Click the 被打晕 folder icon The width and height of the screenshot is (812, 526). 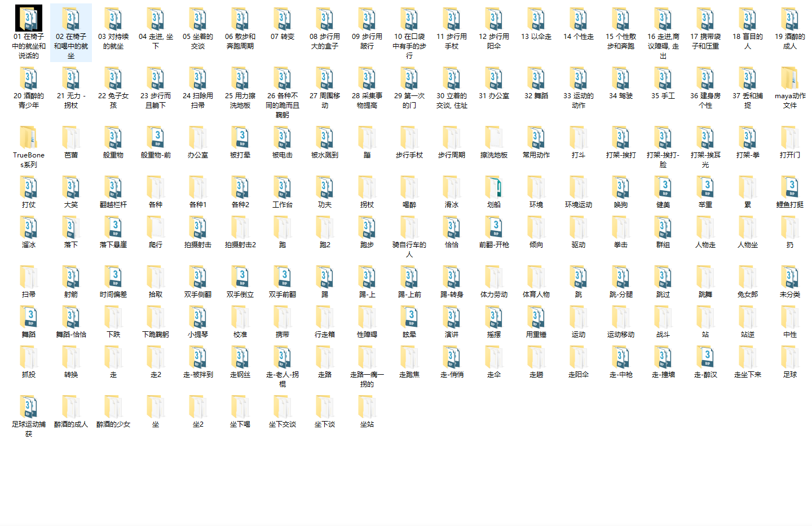[x=240, y=137]
